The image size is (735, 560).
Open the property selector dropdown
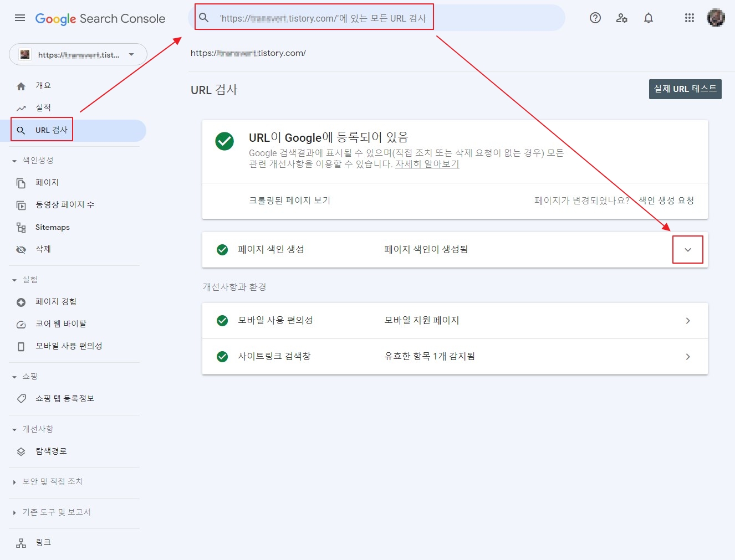click(78, 54)
